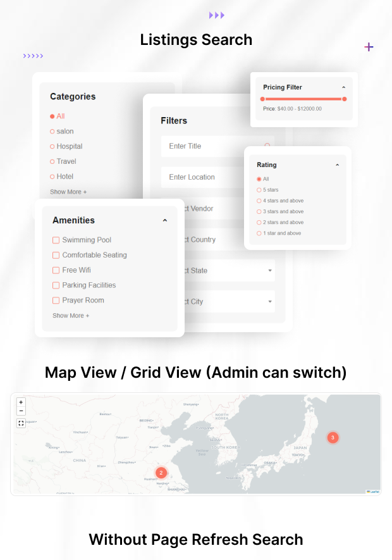Click the map cluster marker showing 2
392x560 pixels.
(x=161, y=473)
